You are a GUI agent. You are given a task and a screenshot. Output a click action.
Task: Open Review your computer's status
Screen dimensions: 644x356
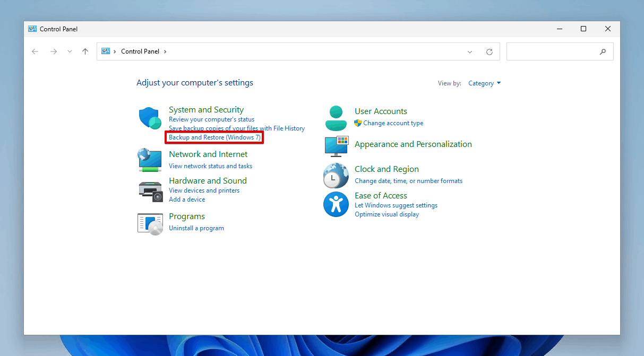point(211,119)
